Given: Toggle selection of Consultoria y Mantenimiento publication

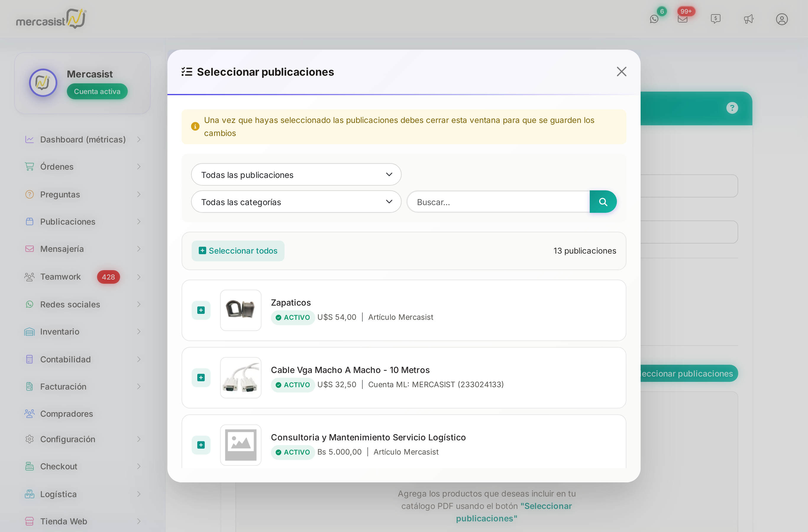Looking at the screenshot, I should pyautogui.click(x=201, y=445).
